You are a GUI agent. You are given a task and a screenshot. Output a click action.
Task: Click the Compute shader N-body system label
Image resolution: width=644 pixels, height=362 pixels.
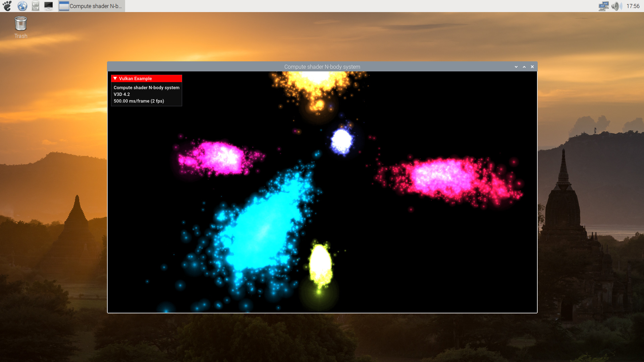146,87
